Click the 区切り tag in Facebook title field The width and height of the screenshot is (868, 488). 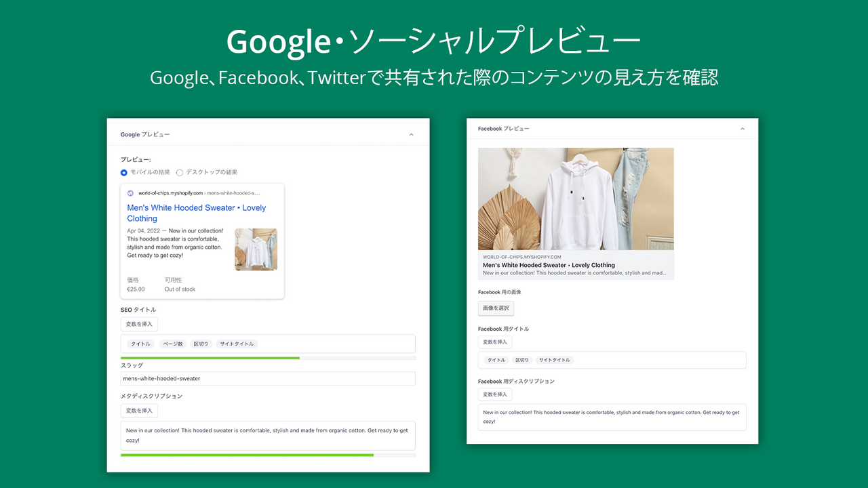click(521, 361)
